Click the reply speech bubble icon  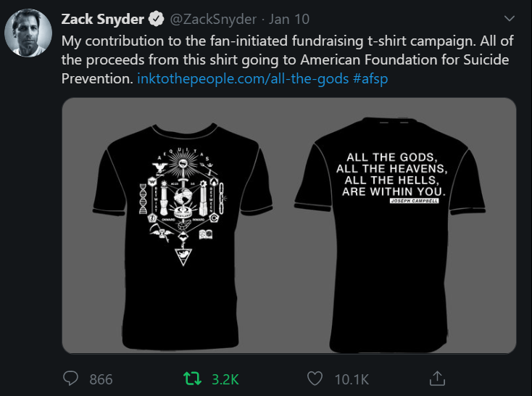tap(71, 378)
